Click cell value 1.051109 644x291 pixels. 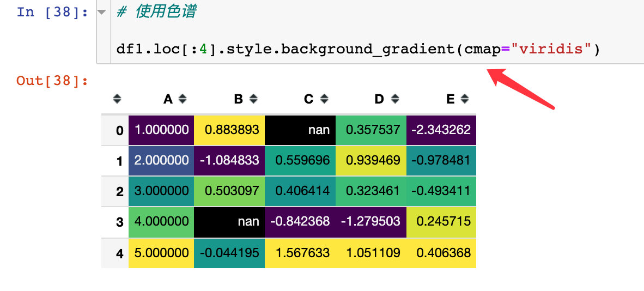371,253
